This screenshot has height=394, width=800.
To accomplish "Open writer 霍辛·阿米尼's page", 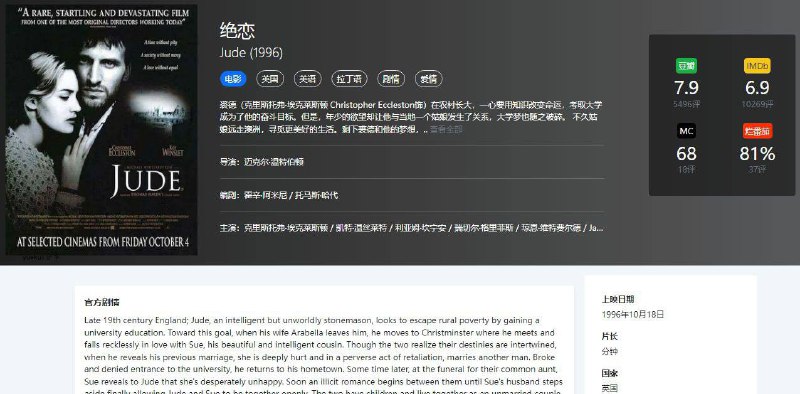I will pyautogui.click(x=265, y=195).
